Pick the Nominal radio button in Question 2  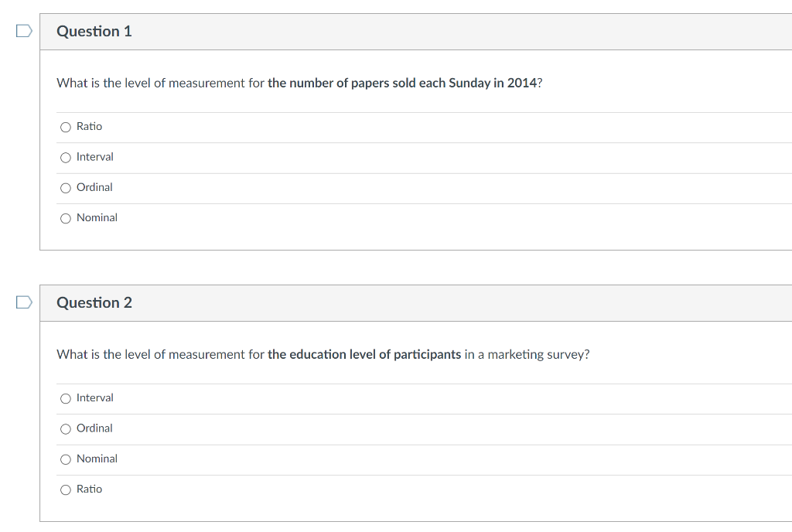66,459
